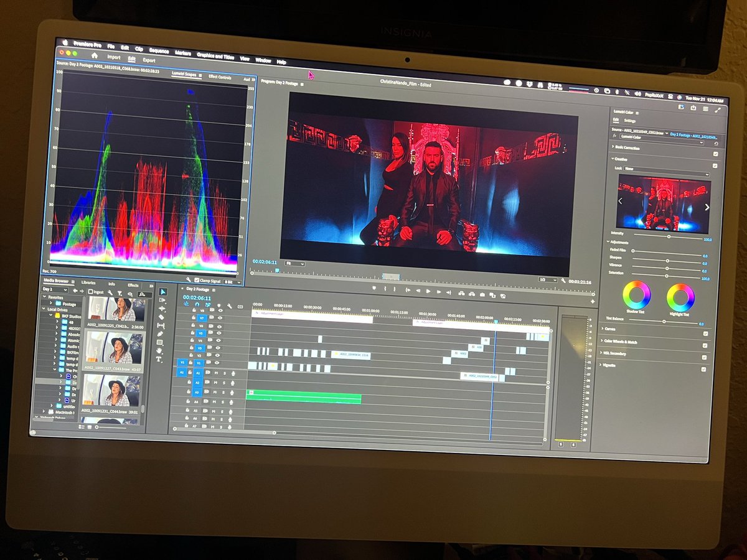The width and height of the screenshot is (747, 560).
Task: Open the Day 1 folder dropdown
Action: [55, 289]
